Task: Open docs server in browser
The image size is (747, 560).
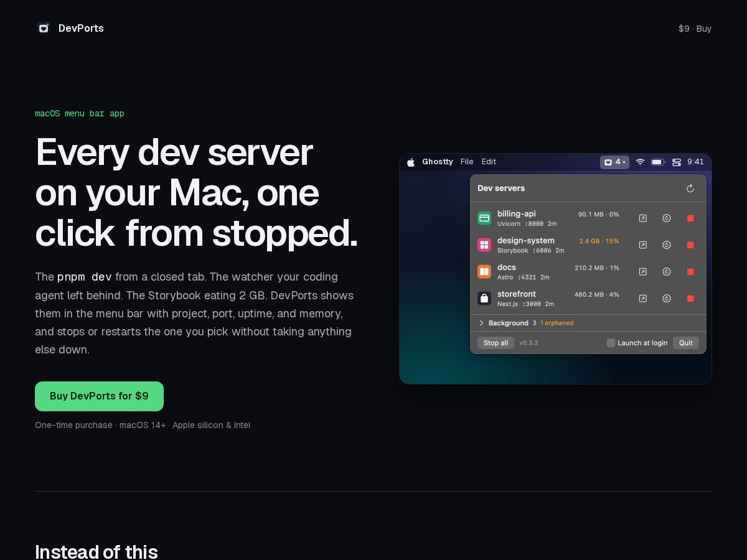Action: coord(643,271)
